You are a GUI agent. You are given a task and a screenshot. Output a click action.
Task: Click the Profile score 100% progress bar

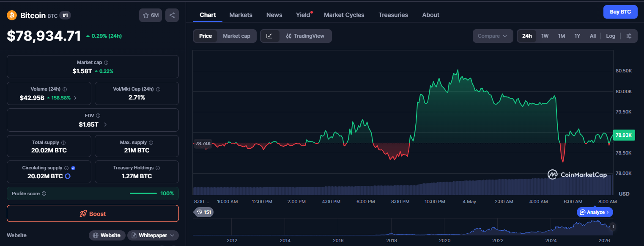click(x=143, y=193)
